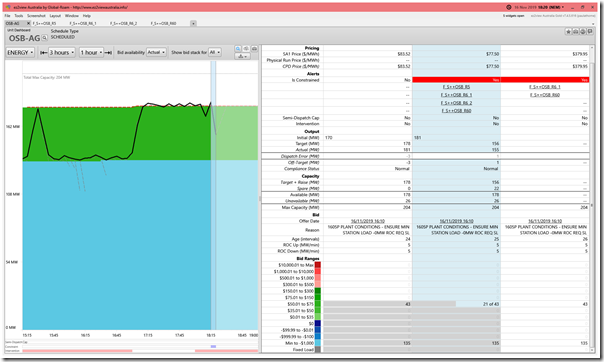The height and width of the screenshot is (362, 604).
Task: Click the first column Offer Date 16/11/2019 link
Action: (x=368, y=221)
